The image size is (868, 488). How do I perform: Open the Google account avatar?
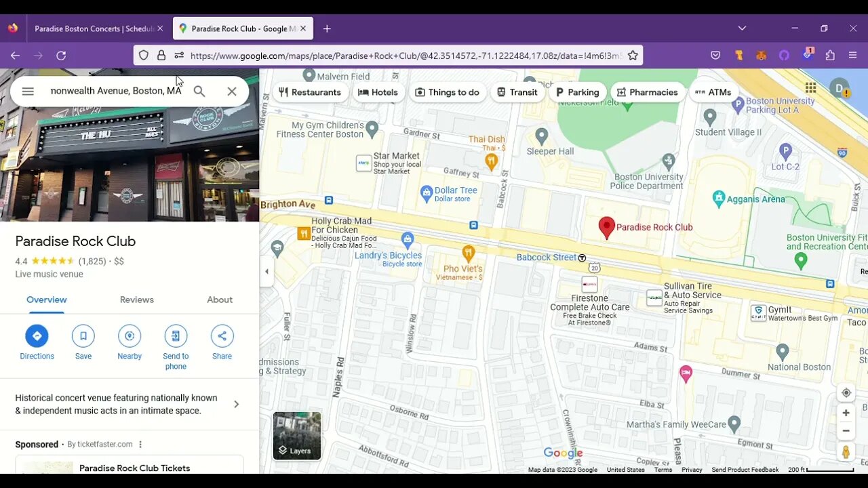[x=840, y=87]
